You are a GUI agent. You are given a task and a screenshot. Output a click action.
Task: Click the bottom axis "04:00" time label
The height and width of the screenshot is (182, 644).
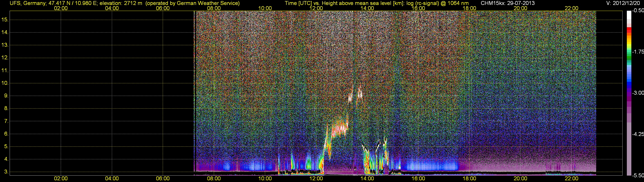[x=112, y=179]
